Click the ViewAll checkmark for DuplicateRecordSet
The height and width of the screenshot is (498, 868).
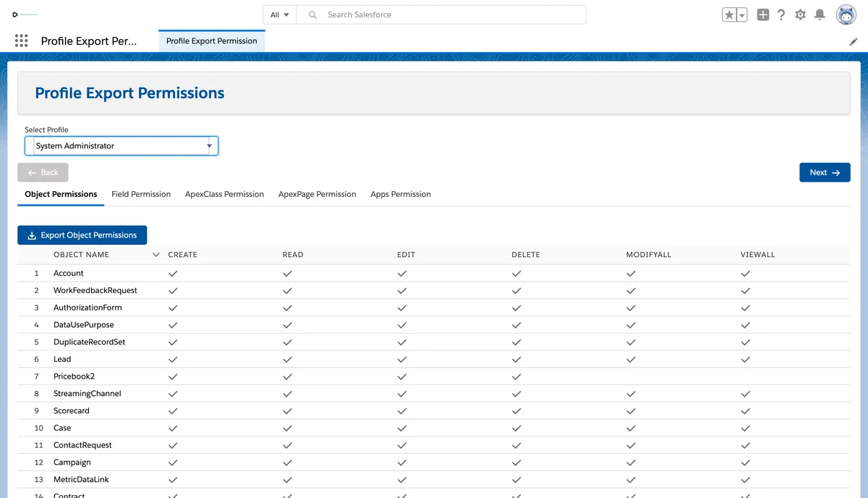pos(746,342)
